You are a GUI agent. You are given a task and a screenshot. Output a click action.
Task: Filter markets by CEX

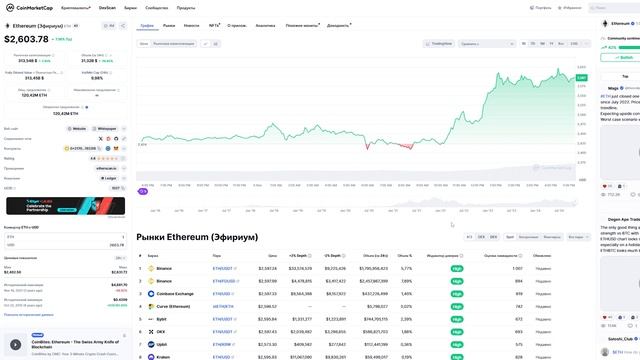click(x=481, y=237)
